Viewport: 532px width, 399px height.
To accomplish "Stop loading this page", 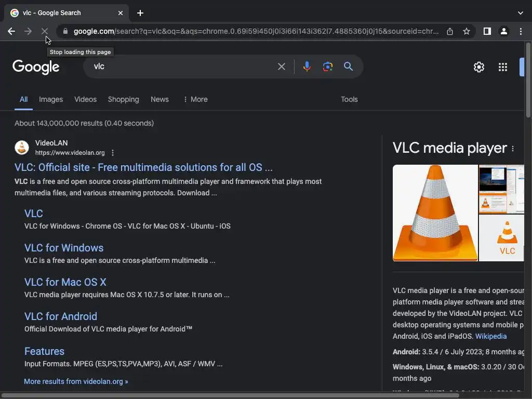I will [x=45, y=31].
